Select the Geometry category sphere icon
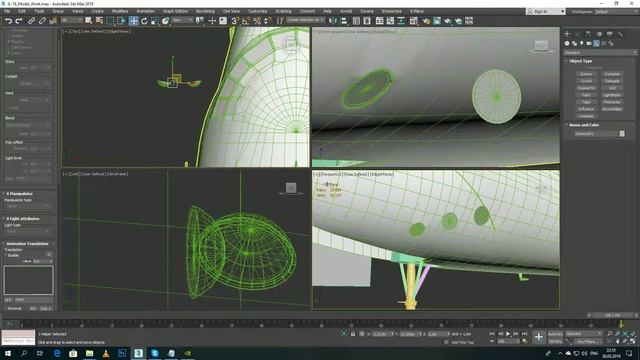 point(567,43)
